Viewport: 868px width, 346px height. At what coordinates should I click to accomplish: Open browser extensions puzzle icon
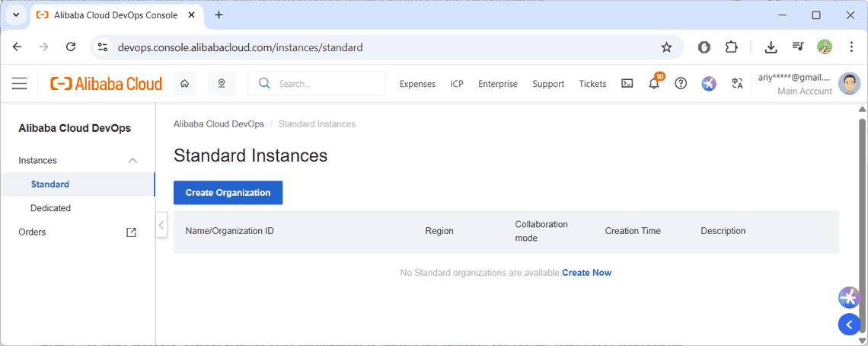click(731, 47)
